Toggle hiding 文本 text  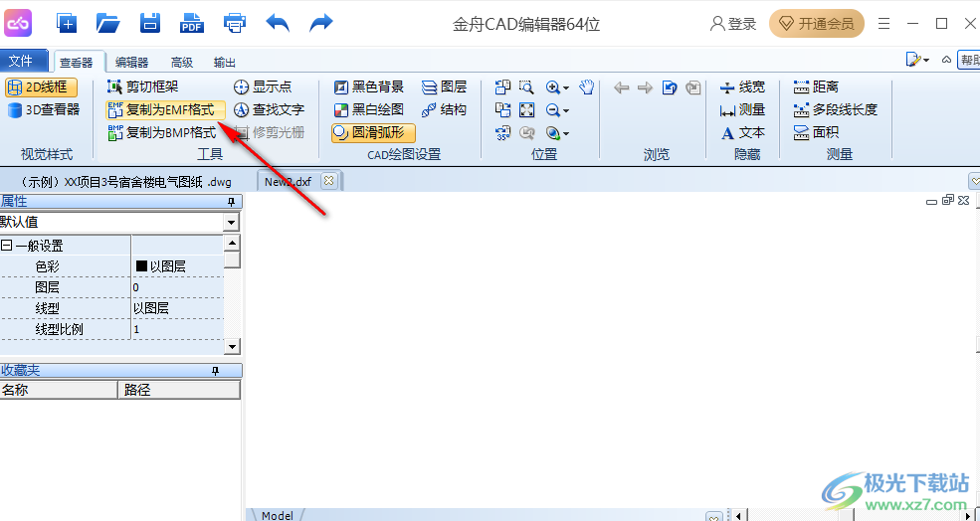pos(742,132)
